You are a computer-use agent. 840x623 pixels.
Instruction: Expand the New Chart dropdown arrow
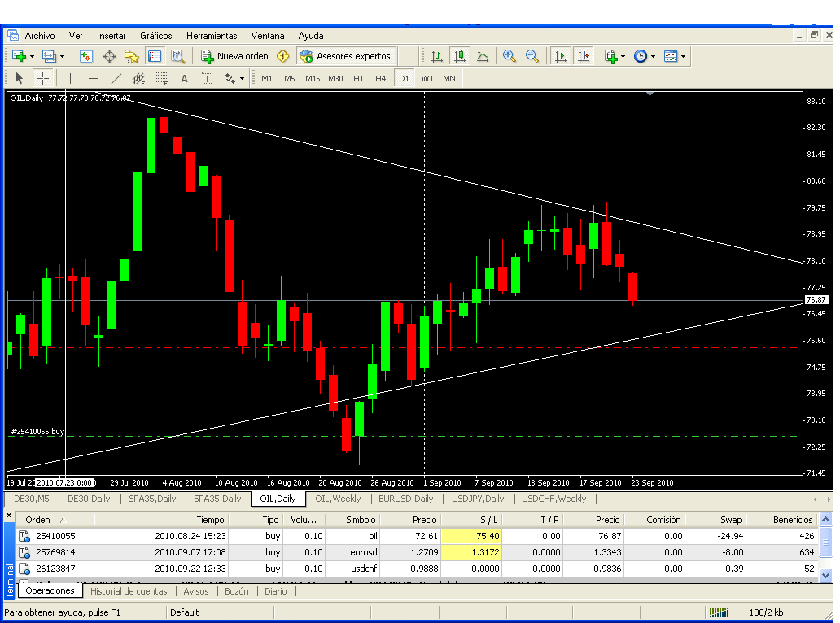click(x=32, y=56)
